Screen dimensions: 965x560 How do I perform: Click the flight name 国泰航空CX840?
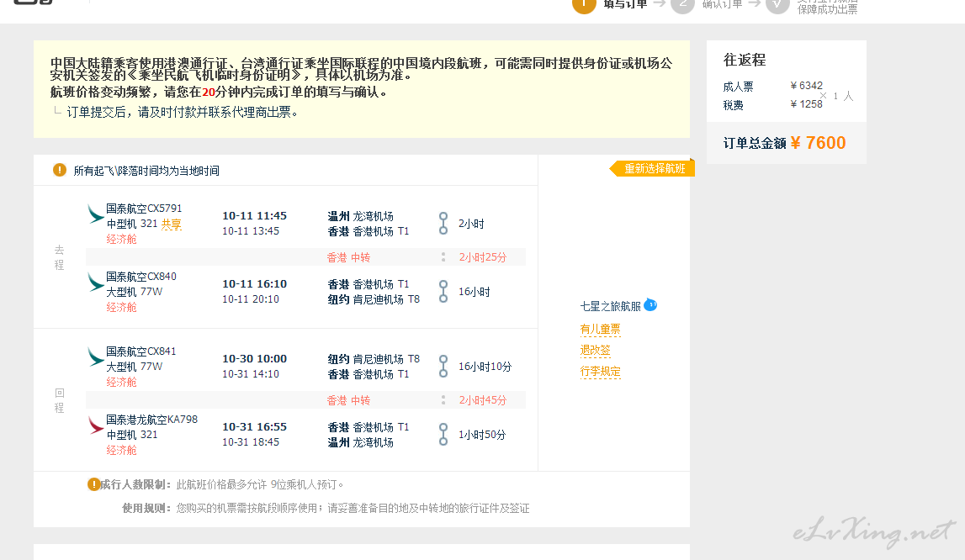(141, 277)
